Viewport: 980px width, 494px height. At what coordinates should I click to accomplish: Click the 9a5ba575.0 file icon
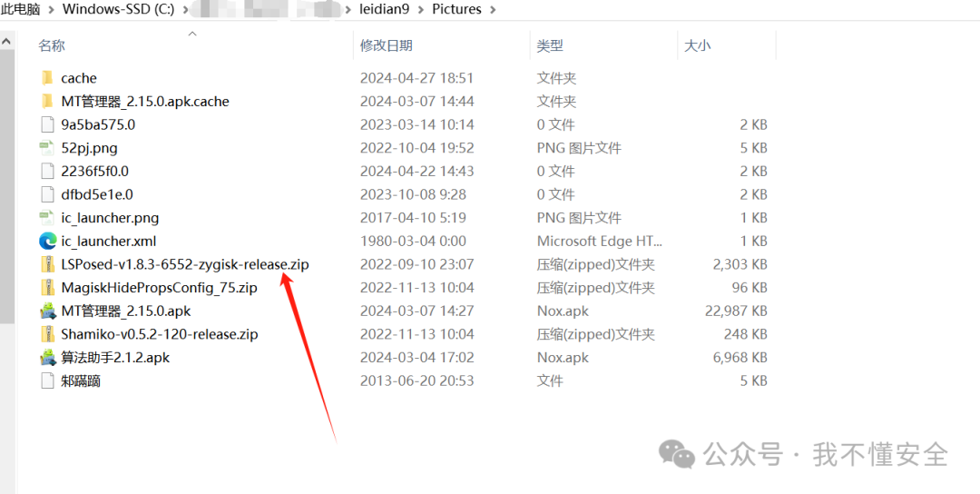(x=47, y=124)
